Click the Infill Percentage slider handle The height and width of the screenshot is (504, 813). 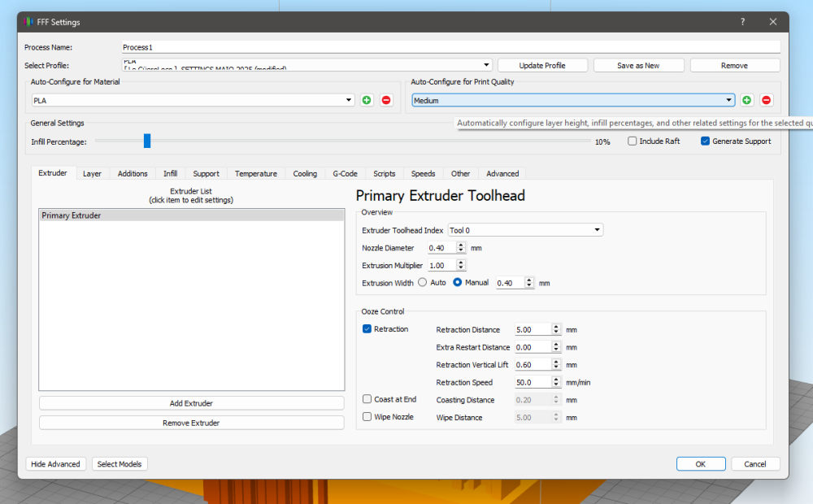tap(147, 141)
